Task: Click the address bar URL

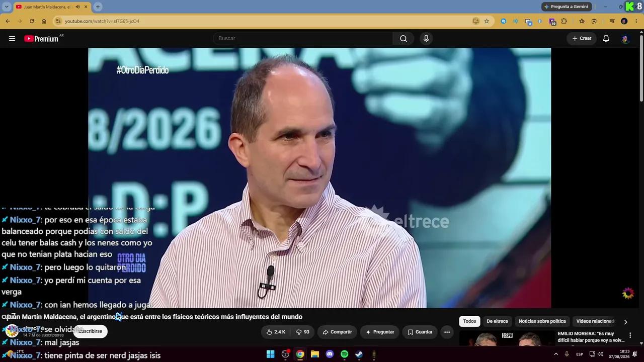Action: pyautogui.click(x=102, y=21)
